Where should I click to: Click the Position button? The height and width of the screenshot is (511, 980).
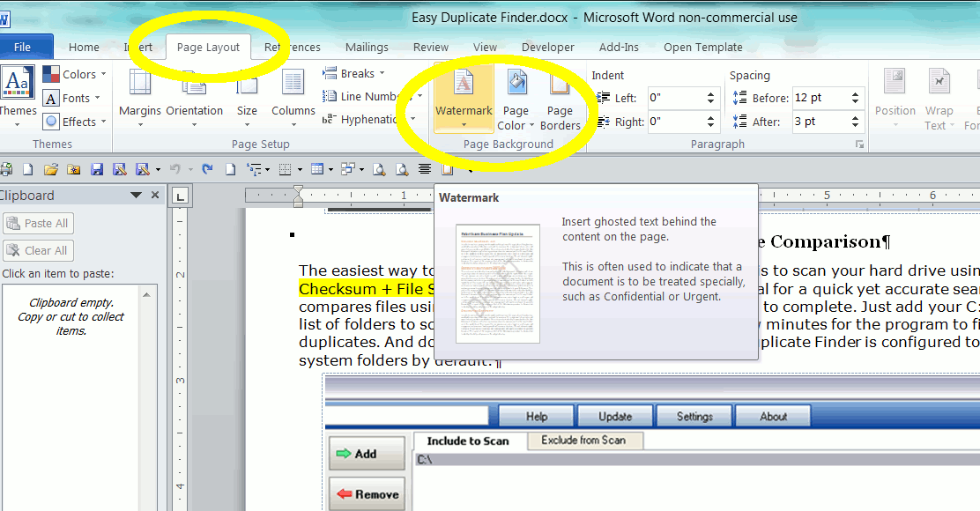[x=895, y=99]
